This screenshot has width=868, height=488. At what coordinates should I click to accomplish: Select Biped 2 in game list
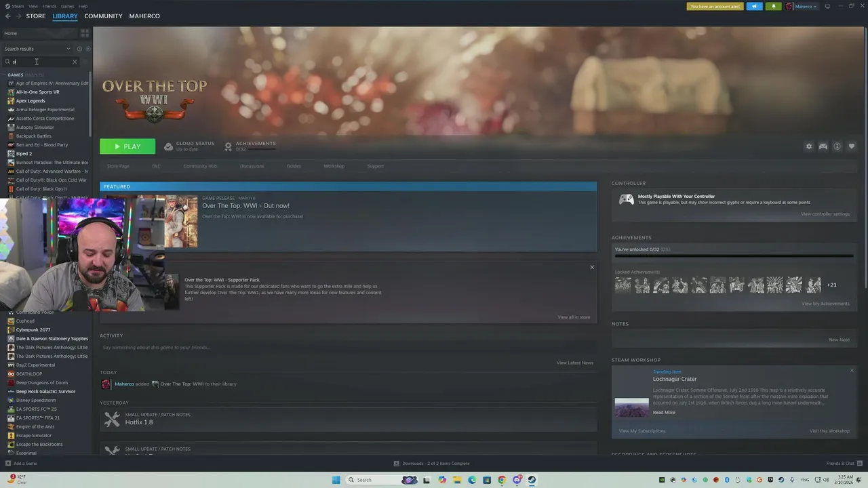[x=24, y=154]
